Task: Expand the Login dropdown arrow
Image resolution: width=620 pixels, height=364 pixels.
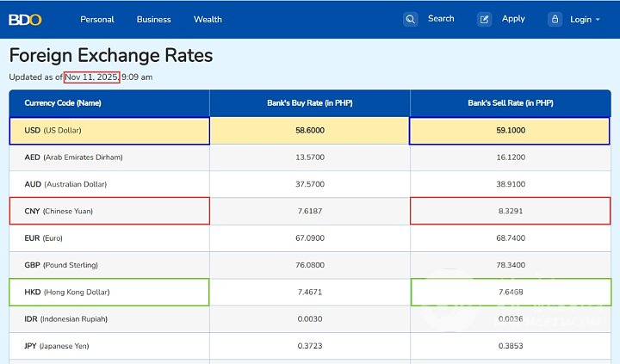Action: click(x=598, y=20)
